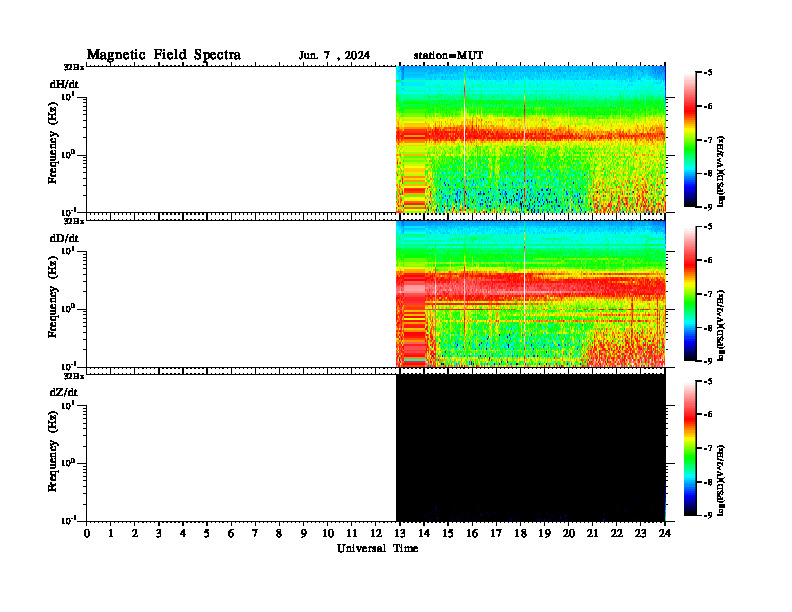
Task: Click hour "3" on the Universal Time axis
Action: tap(159, 534)
